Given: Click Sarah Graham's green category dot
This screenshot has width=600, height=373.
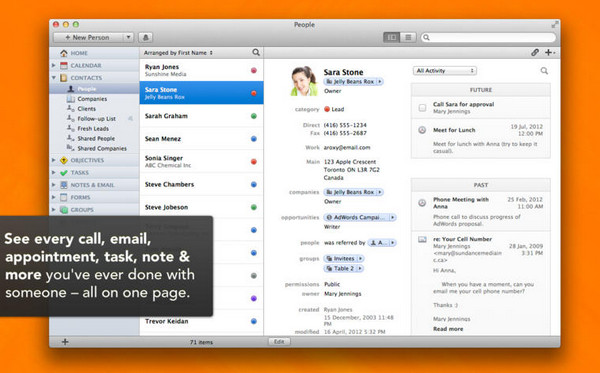Looking at the screenshot, I should [253, 116].
